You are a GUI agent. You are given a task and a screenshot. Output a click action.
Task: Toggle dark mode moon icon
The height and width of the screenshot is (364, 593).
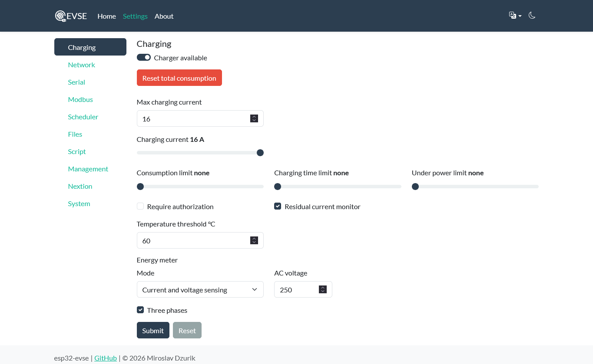pos(532,16)
